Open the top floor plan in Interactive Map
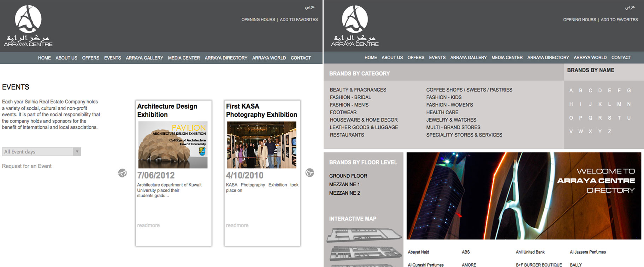644x267 pixels. point(364,235)
